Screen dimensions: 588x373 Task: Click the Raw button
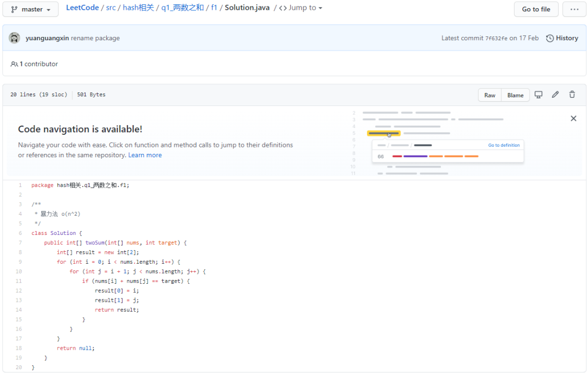[x=489, y=95]
